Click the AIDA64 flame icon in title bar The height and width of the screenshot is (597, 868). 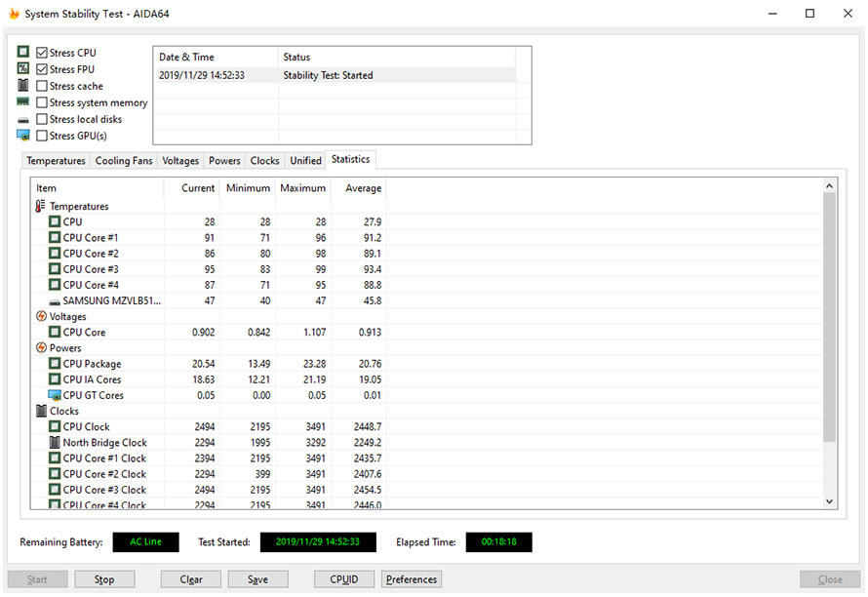point(14,14)
